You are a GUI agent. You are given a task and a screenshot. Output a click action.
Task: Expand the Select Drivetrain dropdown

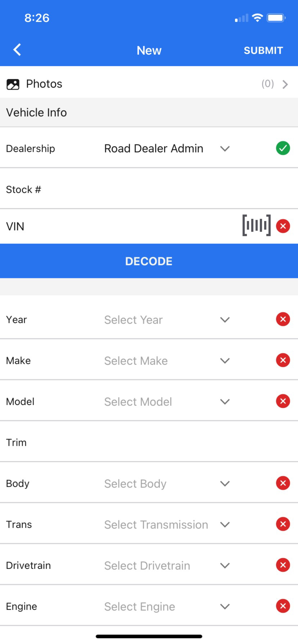(x=167, y=565)
